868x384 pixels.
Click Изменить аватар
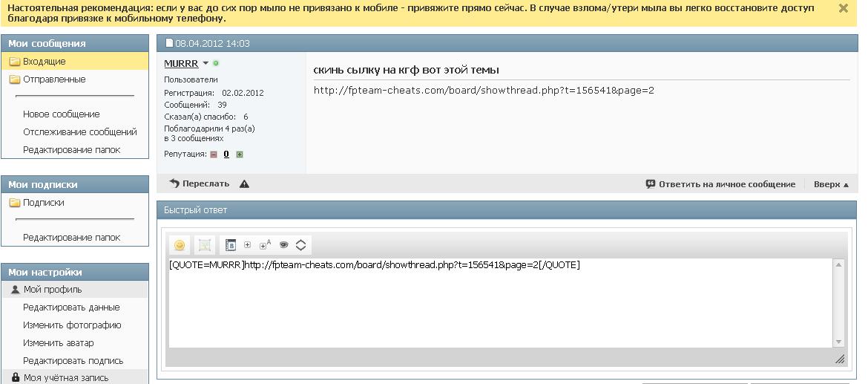[58, 343]
